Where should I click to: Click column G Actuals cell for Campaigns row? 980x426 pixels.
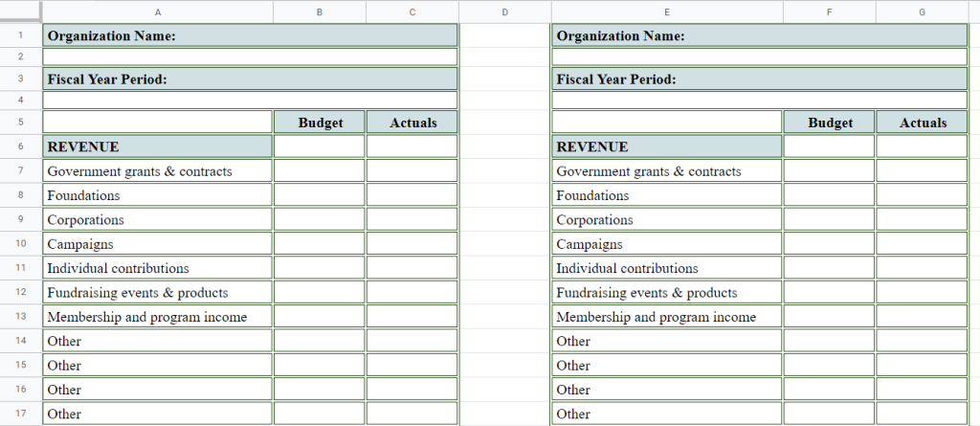tap(922, 243)
